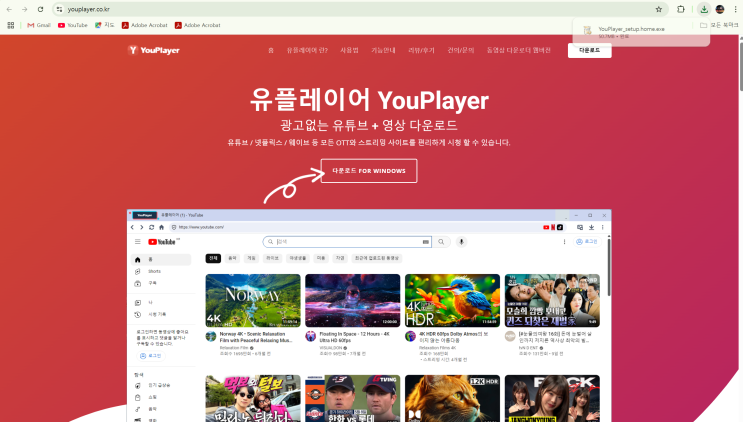
Task: Open the 12K HDR cat video thumbnail
Action: (x=453, y=398)
